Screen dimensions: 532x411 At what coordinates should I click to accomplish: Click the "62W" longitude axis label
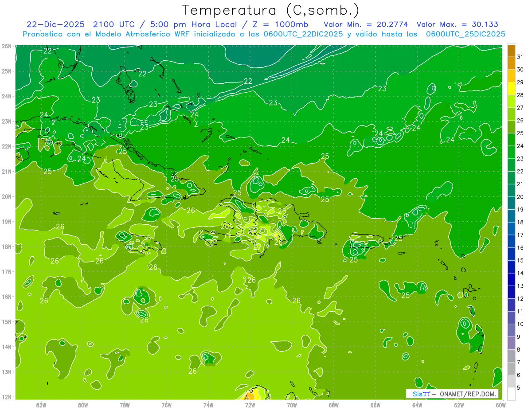pos(459,405)
